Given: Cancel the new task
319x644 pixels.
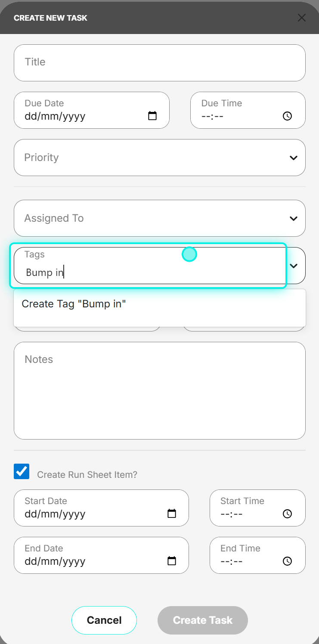Looking at the screenshot, I should click(104, 620).
